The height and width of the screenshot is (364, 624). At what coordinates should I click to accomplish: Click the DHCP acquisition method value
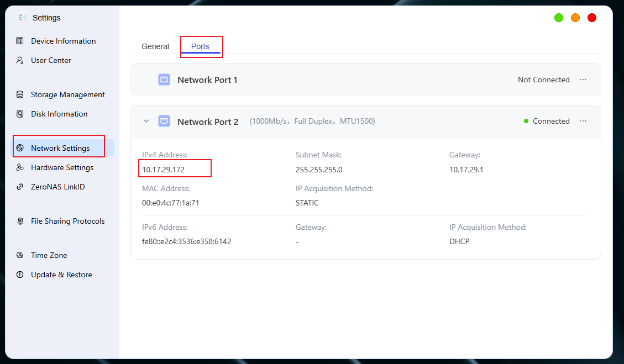point(459,241)
